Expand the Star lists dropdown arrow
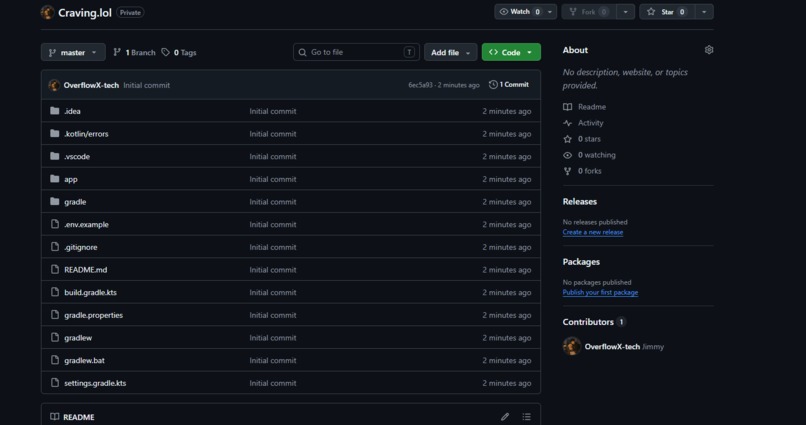The image size is (806, 425). [x=704, y=12]
